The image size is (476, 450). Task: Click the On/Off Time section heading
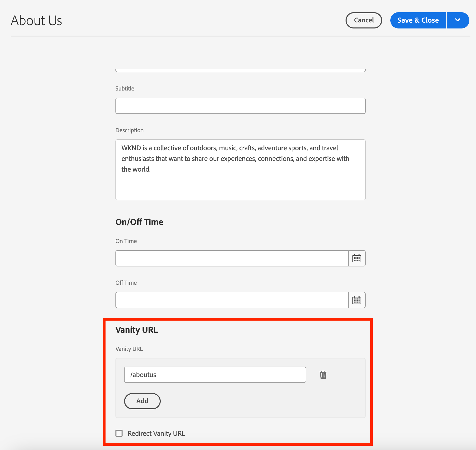point(139,222)
